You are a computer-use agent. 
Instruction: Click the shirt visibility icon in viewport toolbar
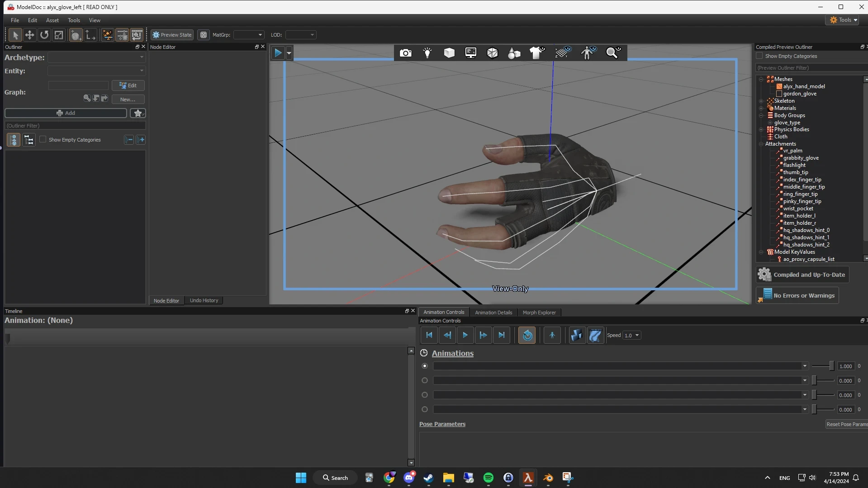coord(537,53)
